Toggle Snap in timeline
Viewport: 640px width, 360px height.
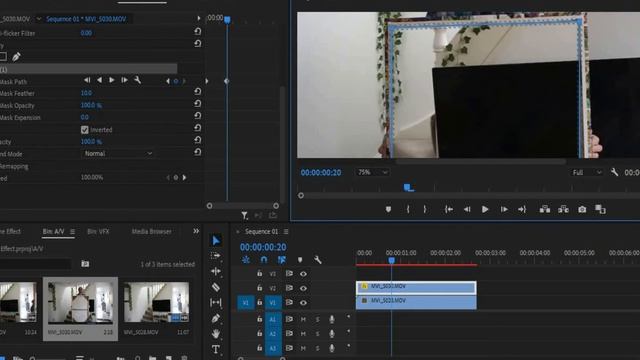coord(264,260)
